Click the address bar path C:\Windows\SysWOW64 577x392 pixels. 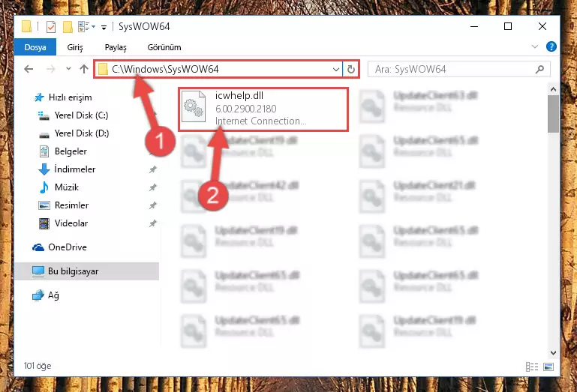[165, 69]
